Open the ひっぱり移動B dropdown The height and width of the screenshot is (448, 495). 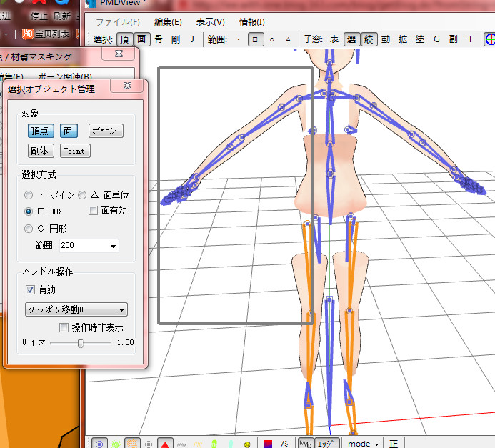(76, 309)
